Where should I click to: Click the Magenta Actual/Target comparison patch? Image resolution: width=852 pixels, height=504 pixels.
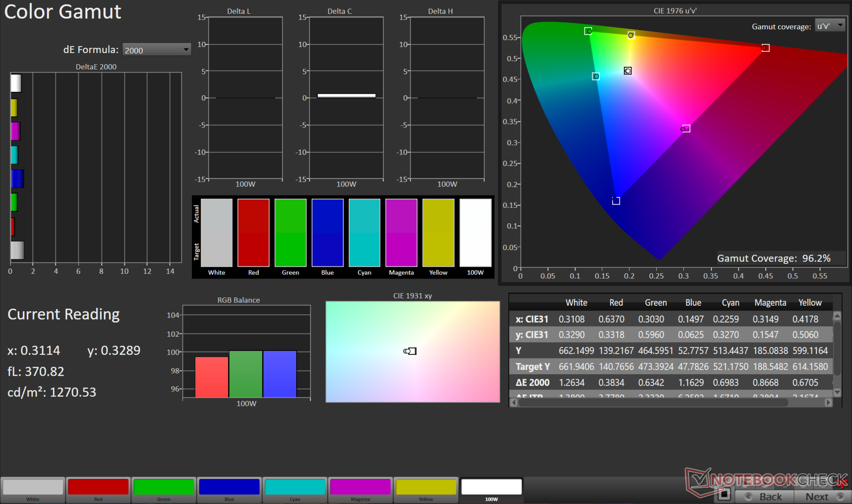pos(401,232)
